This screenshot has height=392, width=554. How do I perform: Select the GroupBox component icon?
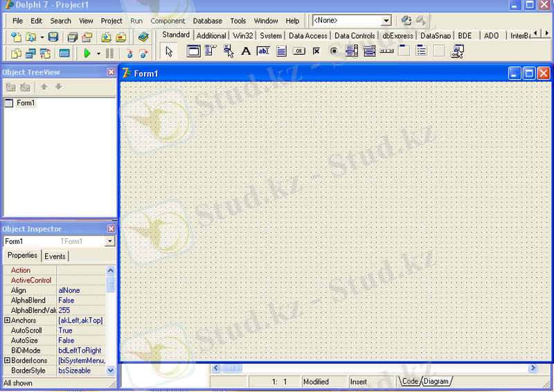pyautogui.click(x=404, y=51)
